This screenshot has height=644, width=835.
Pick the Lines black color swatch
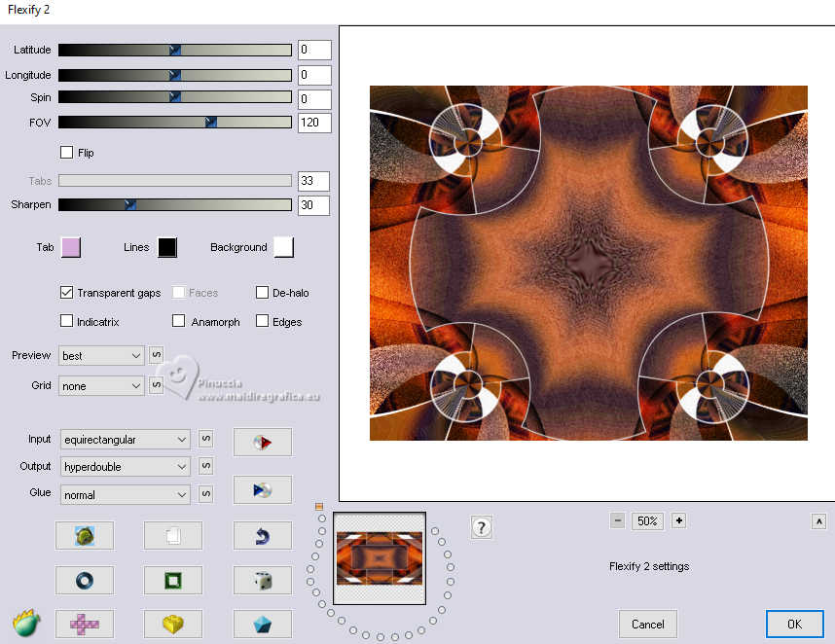point(167,247)
